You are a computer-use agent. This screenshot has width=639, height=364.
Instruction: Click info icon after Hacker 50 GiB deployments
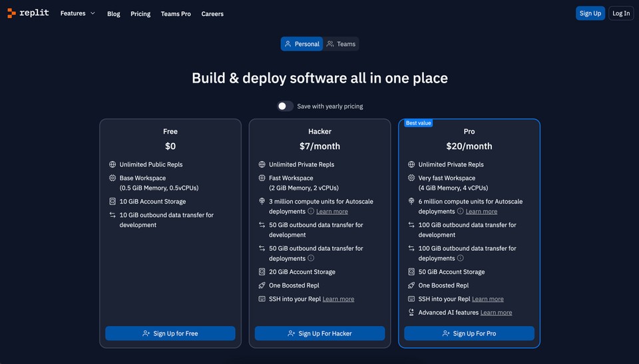(x=311, y=258)
